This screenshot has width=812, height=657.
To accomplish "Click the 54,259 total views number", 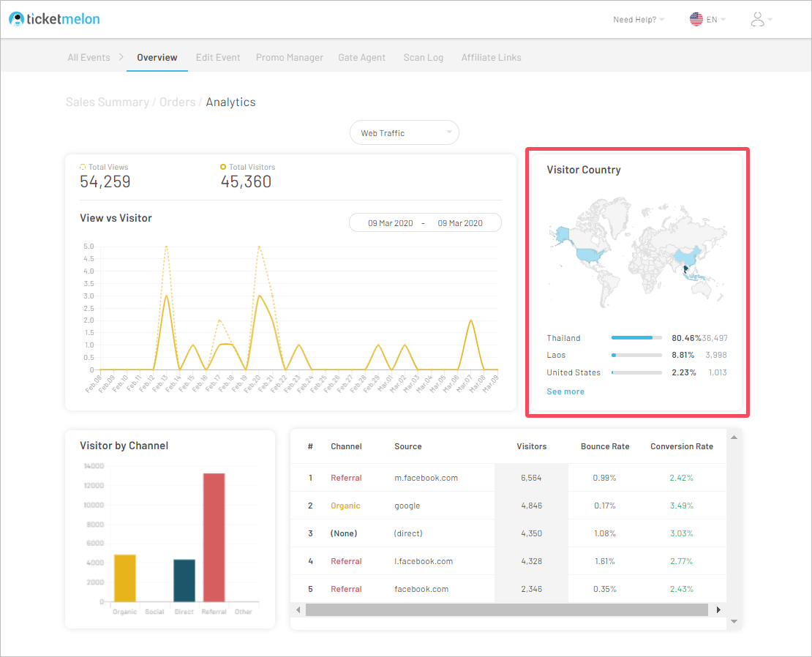I will tap(105, 181).
